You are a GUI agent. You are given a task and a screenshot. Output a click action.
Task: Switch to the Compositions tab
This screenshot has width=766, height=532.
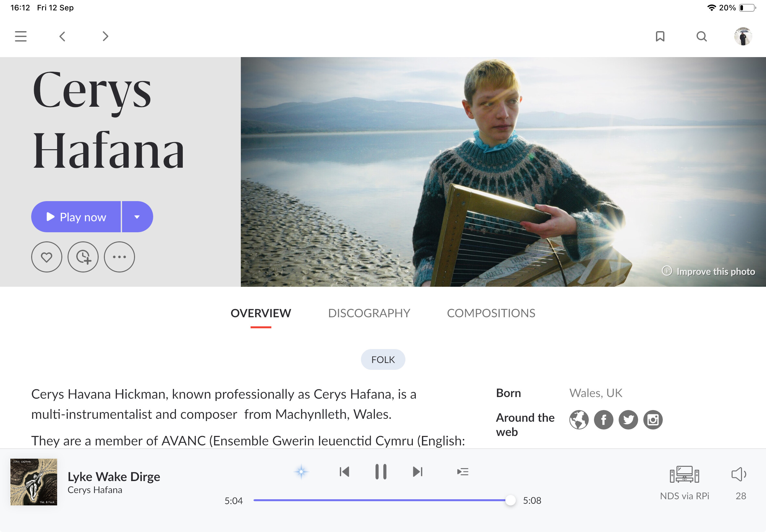click(x=491, y=313)
